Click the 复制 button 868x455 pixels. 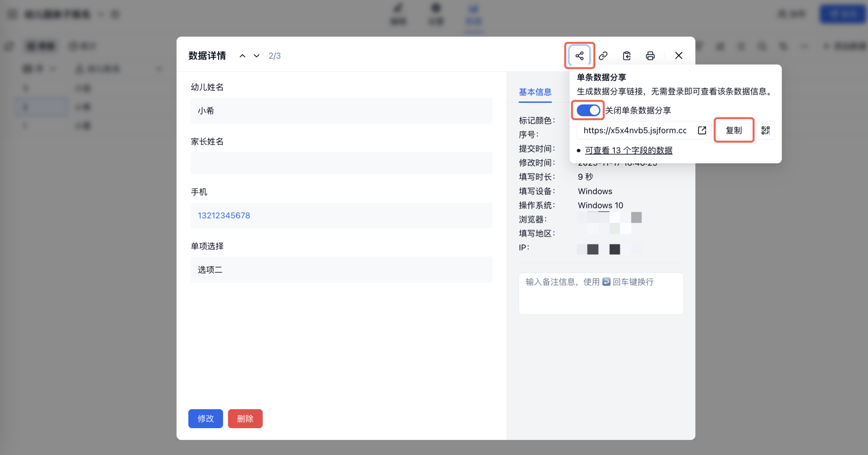(734, 131)
